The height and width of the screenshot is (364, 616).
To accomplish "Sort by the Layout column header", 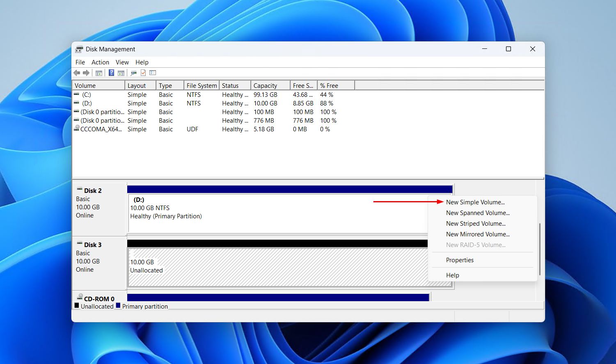I will click(x=140, y=85).
